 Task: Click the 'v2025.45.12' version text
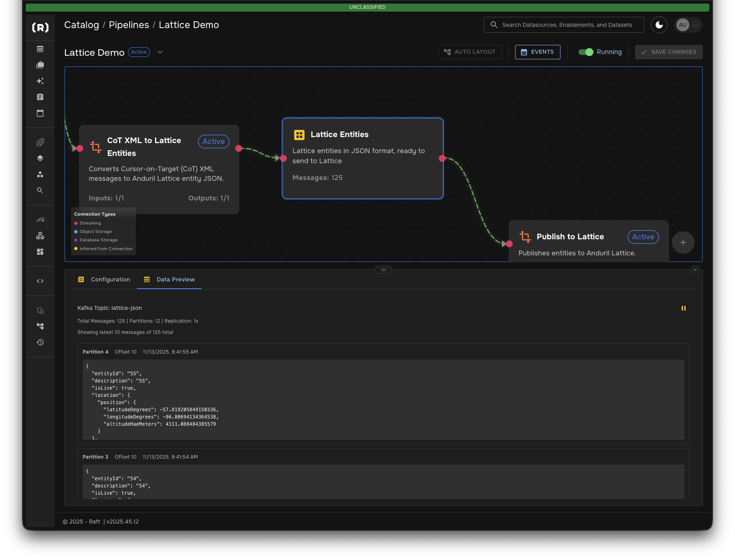122,522
